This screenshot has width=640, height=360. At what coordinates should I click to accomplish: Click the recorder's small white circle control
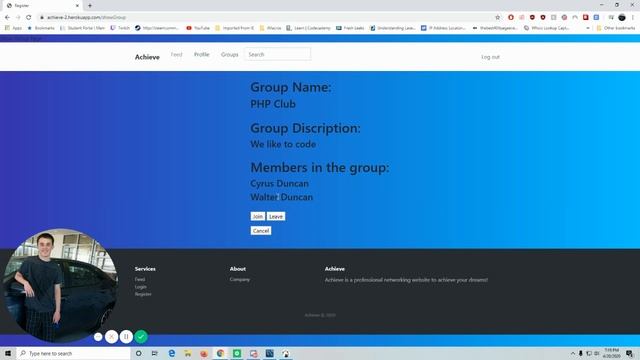point(98,337)
